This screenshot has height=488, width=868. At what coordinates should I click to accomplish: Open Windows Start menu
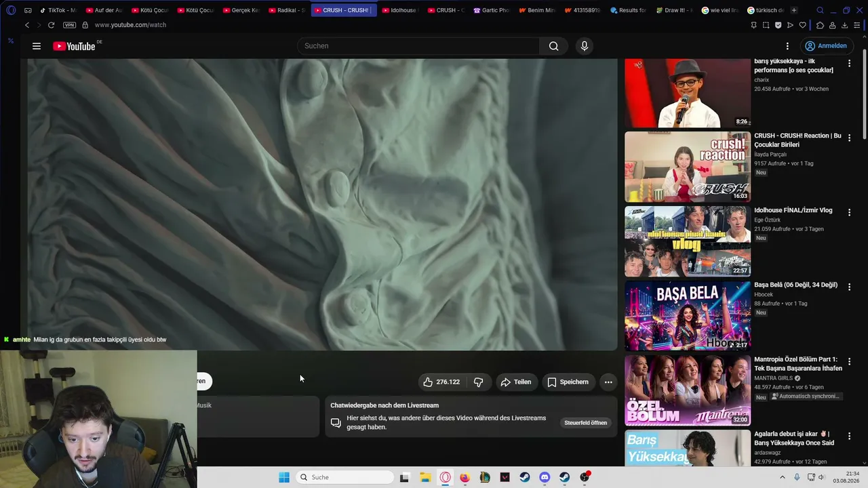[284, 477]
